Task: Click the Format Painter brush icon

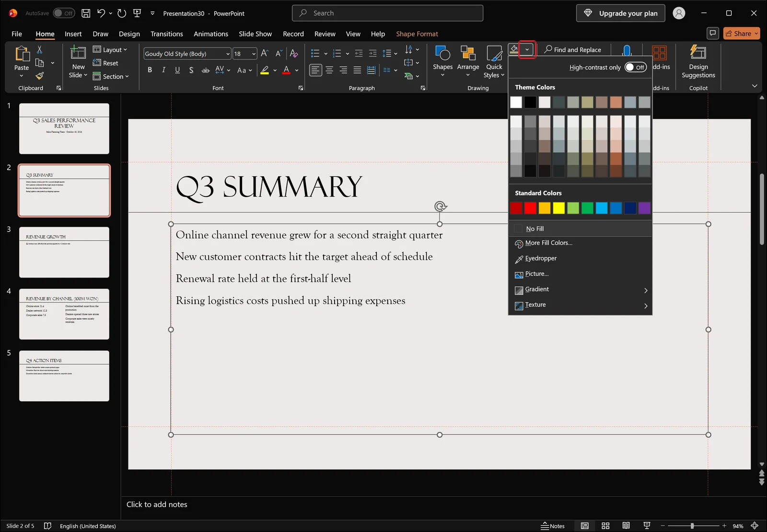Action: 39,76
